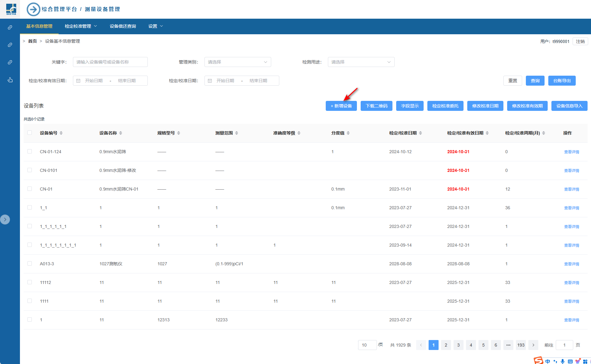Toggle the select-all checkbox in table header
Viewport: 591px width, 364px height.
[x=30, y=133]
